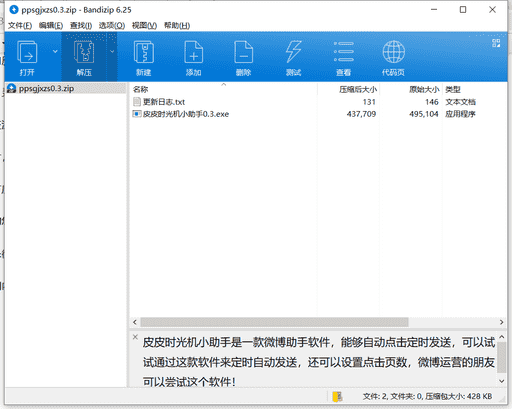This screenshot has width=512, height=409.
Task: Click the zip icon beside ppsgjxzs0.3.zip
Action: coord(12,88)
